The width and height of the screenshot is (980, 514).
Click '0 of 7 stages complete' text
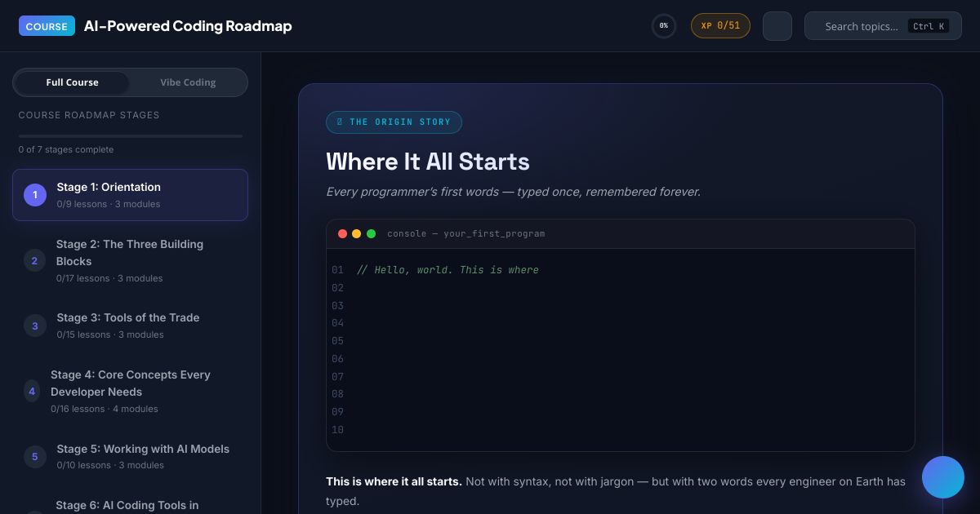coord(66,149)
